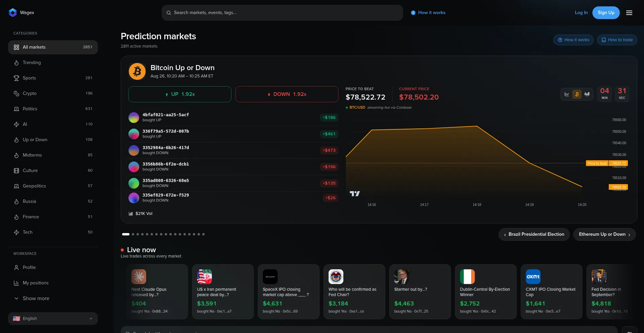The image size is (644, 333).
Task: Buy UP at 1.92x
Action: [x=180, y=94]
